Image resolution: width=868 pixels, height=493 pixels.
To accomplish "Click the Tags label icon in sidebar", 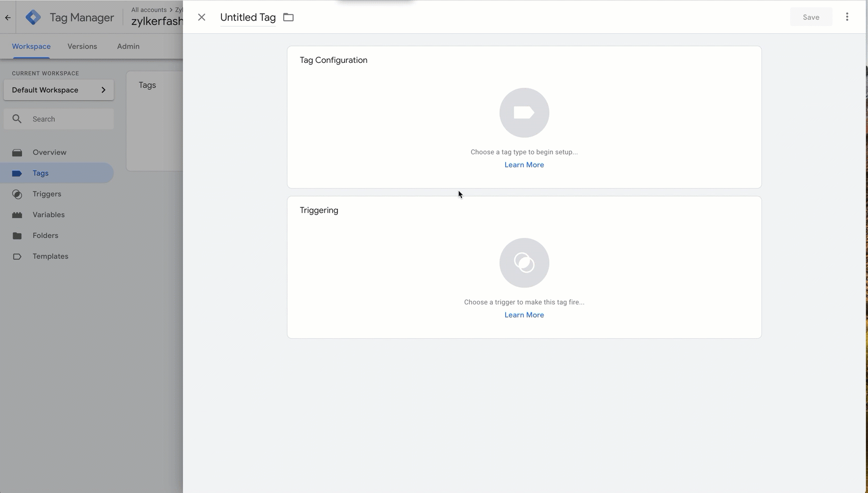I will 17,173.
